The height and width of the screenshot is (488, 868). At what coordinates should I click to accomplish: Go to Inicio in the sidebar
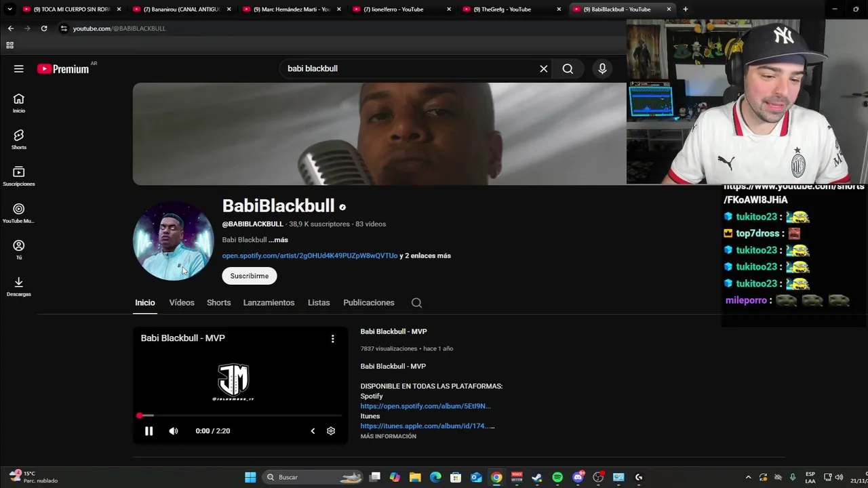pos(19,103)
